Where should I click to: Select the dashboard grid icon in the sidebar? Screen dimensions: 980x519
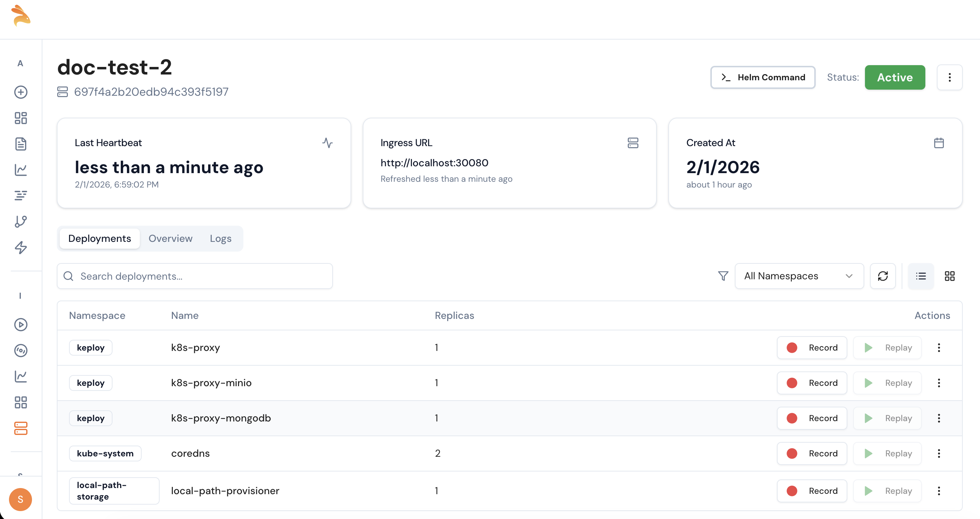point(20,118)
